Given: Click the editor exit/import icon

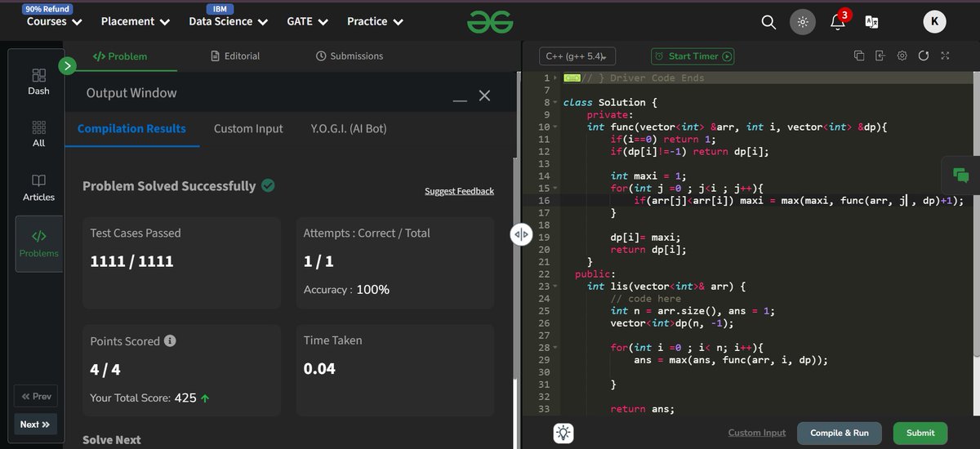Looking at the screenshot, I should (x=880, y=56).
